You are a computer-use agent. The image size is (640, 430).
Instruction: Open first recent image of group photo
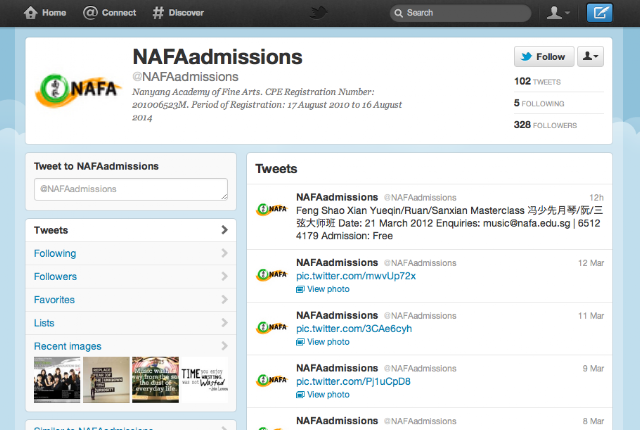57,380
